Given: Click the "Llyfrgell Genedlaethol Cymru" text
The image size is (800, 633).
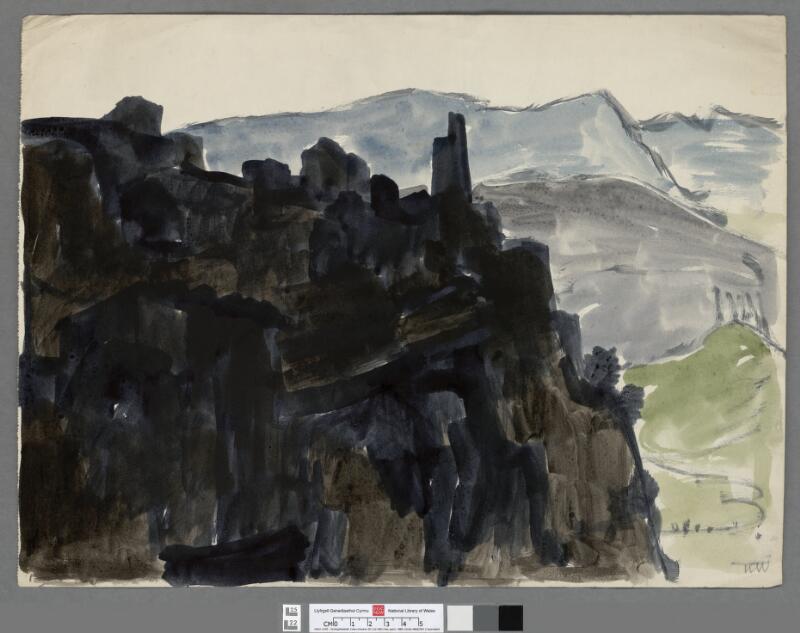Looking at the screenshot, I should [x=342, y=610].
